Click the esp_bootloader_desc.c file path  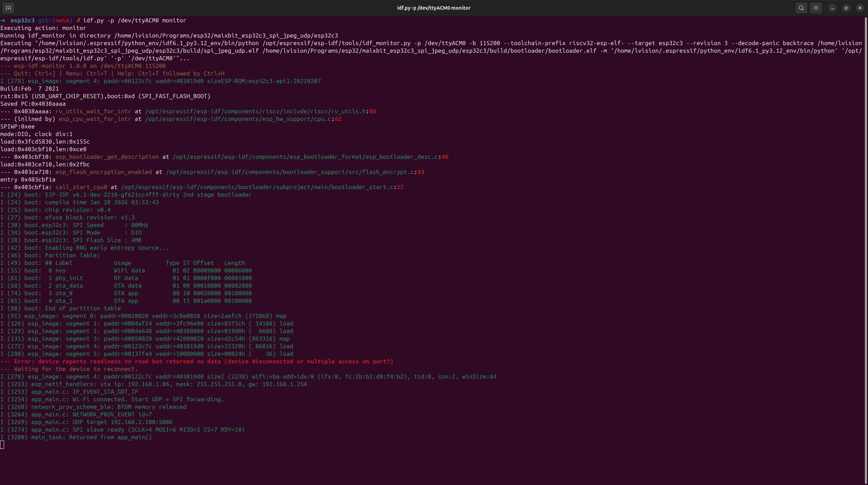coord(305,157)
